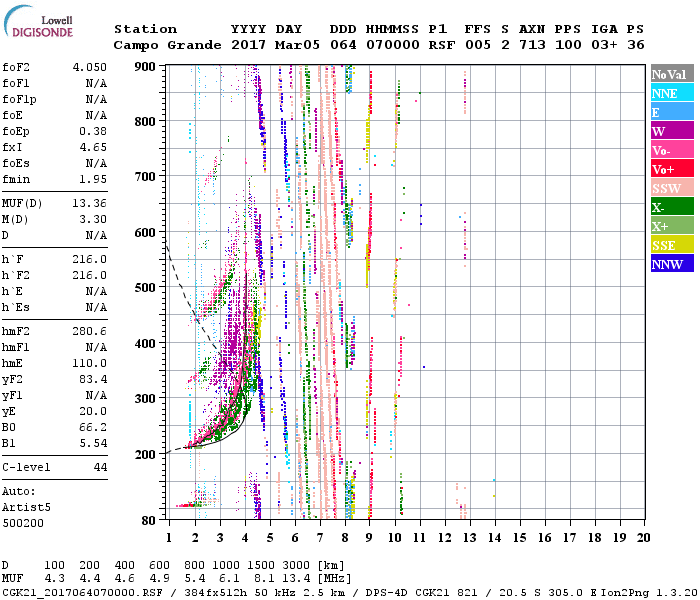Image resolution: width=700 pixels, height=600 pixels.
Task: Click the MUF 4.3 value at 100 km
Action: point(54,578)
